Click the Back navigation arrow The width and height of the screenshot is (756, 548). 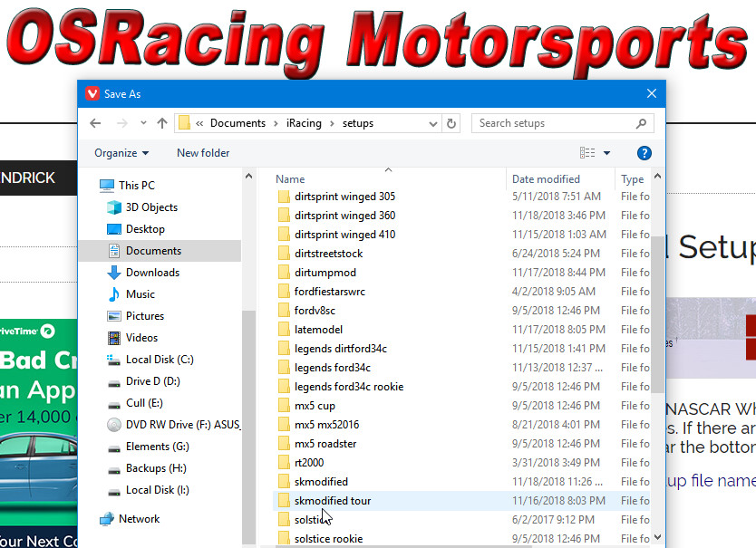click(x=96, y=123)
